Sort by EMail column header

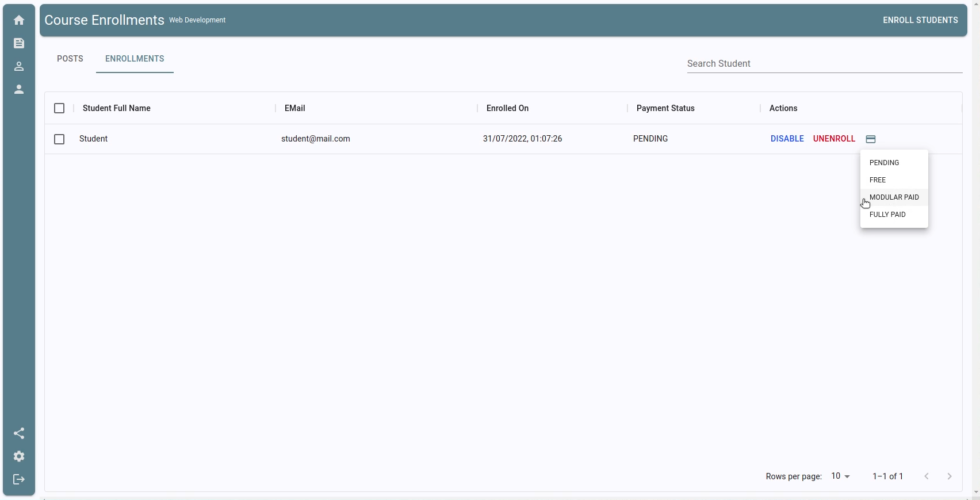295,108
